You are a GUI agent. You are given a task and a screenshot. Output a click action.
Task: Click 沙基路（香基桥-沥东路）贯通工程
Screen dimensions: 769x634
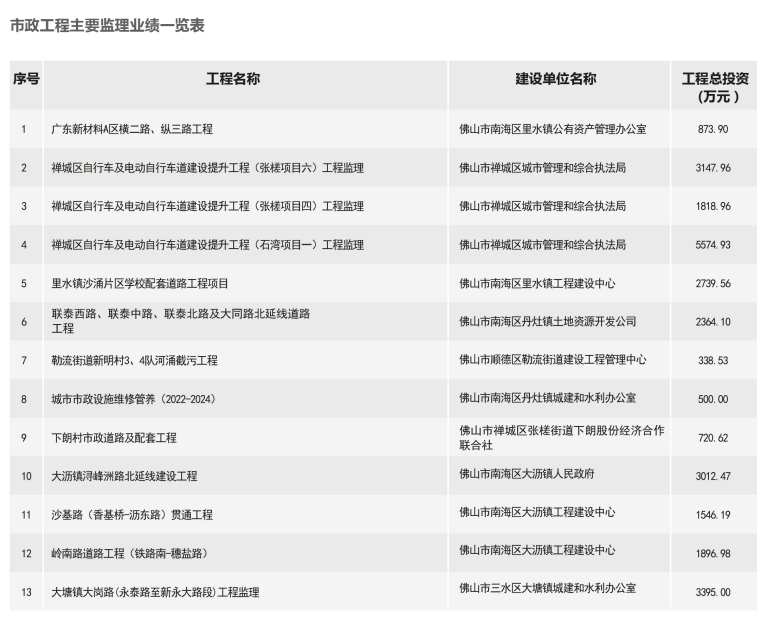click(132, 515)
